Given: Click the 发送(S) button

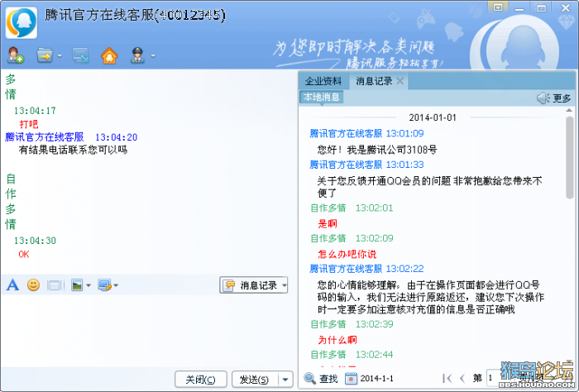Looking at the screenshot, I should (x=254, y=380).
